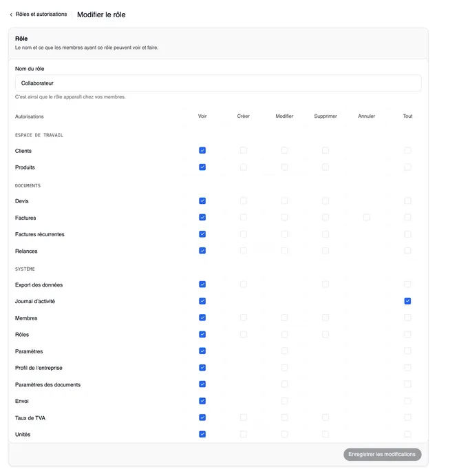Uncheck Voir for Rôles
The image size is (468, 476).
pos(202,335)
